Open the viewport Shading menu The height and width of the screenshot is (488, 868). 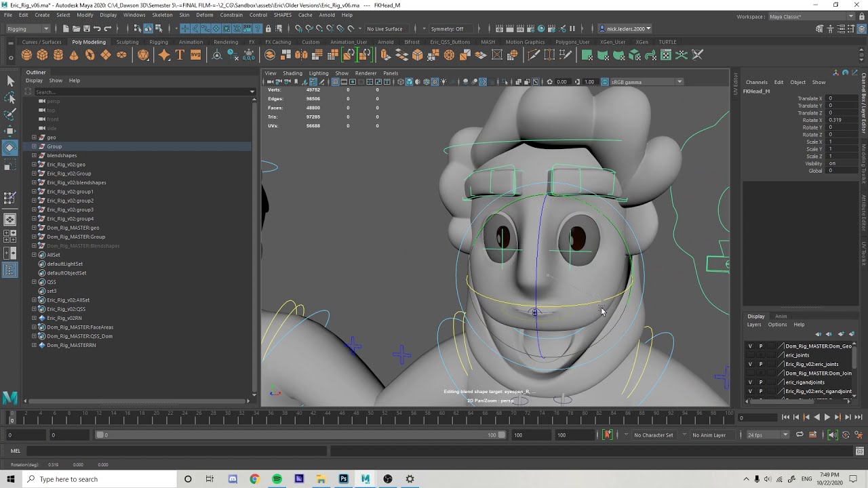[x=292, y=73]
